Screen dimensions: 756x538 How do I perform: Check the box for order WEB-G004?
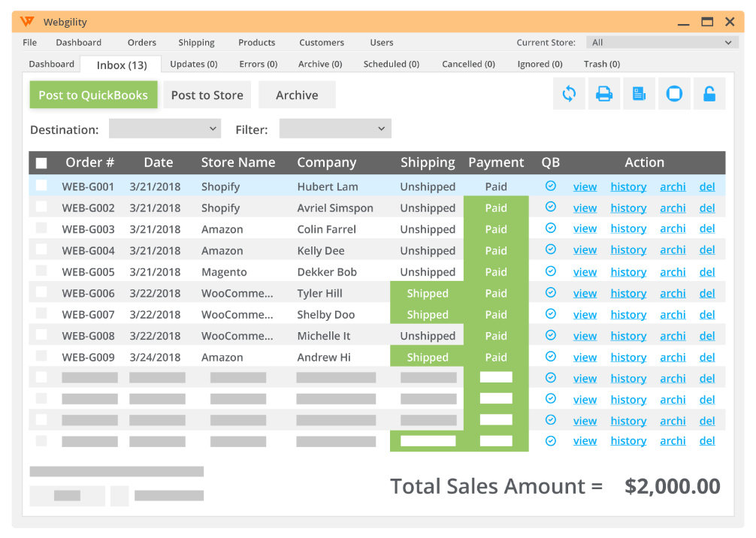coord(41,249)
